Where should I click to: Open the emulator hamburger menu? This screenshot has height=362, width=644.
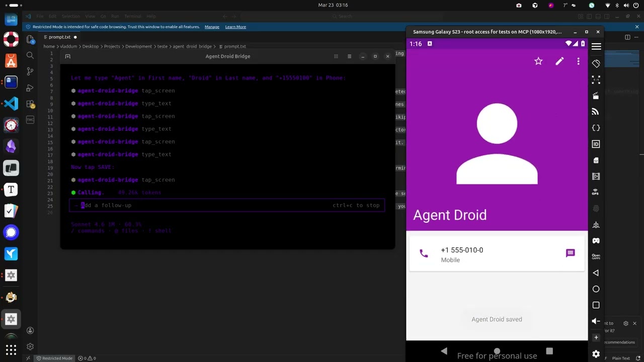(x=596, y=47)
